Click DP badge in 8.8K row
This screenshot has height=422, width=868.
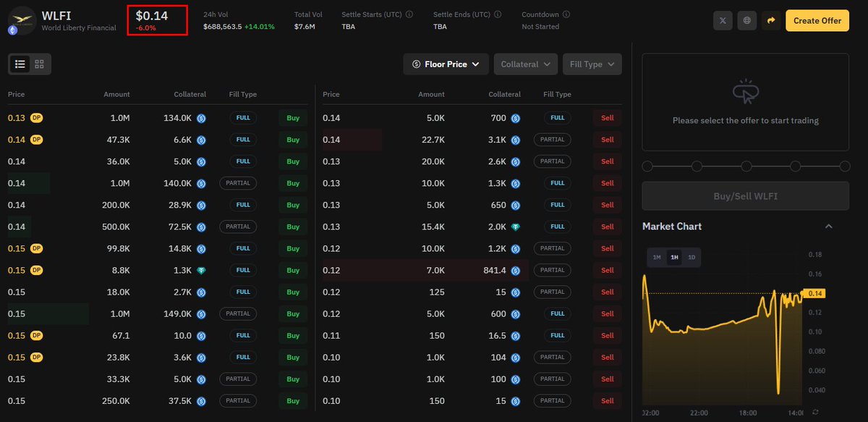point(35,270)
